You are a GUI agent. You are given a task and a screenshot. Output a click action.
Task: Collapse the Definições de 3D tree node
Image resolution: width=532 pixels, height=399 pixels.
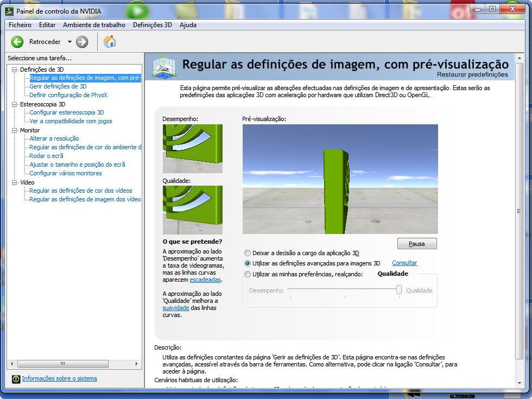[14, 69]
